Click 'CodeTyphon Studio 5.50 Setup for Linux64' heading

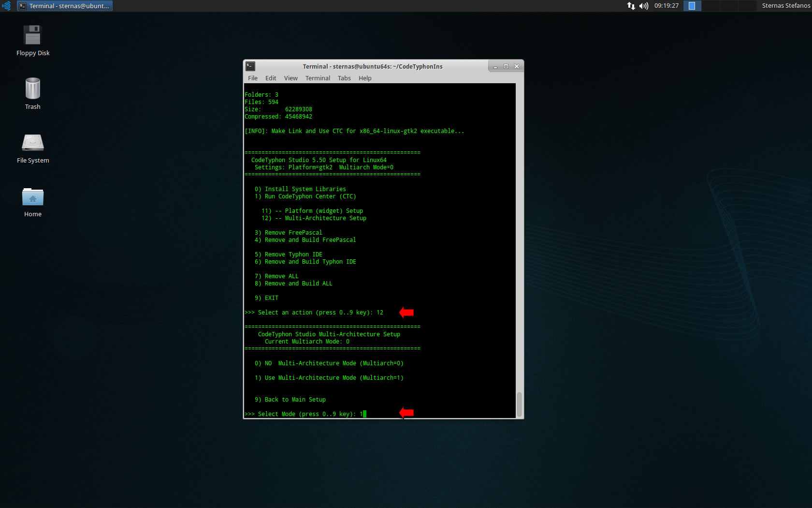(319, 160)
